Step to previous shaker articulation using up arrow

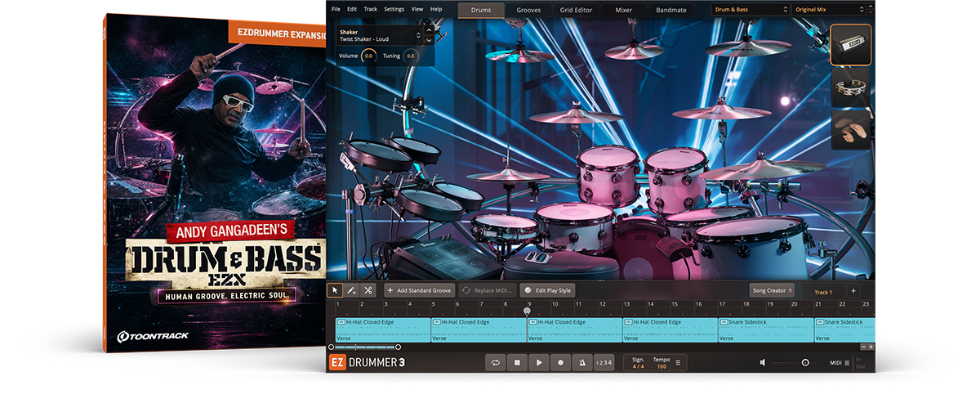click(x=430, y=31)
